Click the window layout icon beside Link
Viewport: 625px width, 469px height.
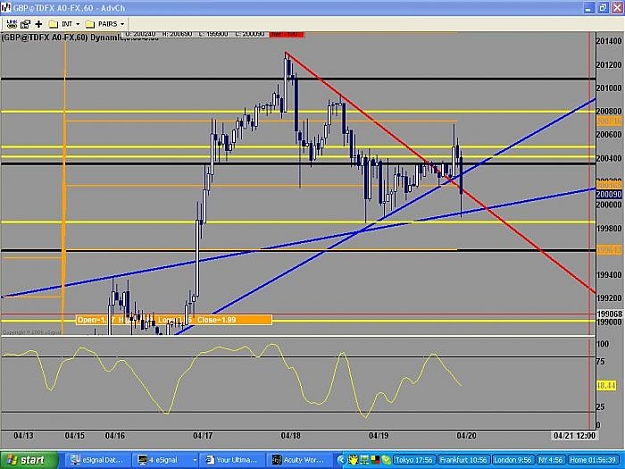pos(26,24)
